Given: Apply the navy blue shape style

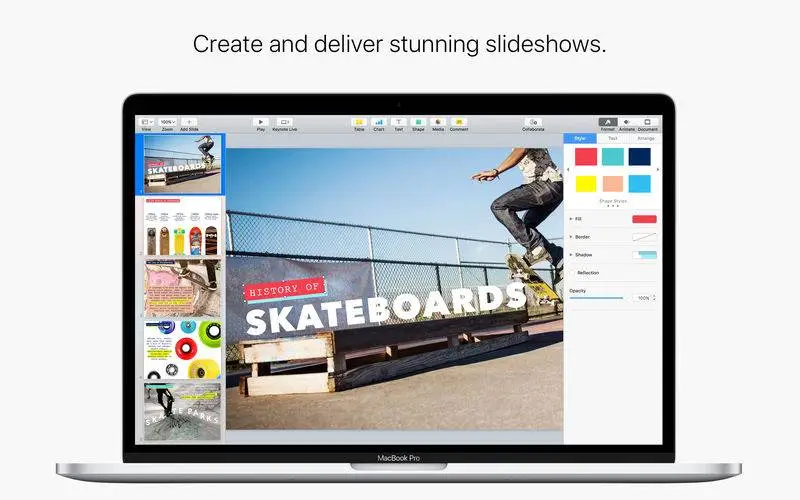Looking at the screenshot, I should point(639,157).
